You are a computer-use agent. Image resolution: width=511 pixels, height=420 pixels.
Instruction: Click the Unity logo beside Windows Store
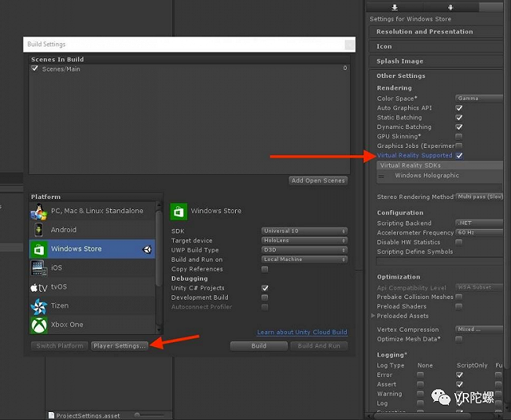click(147, 249)
